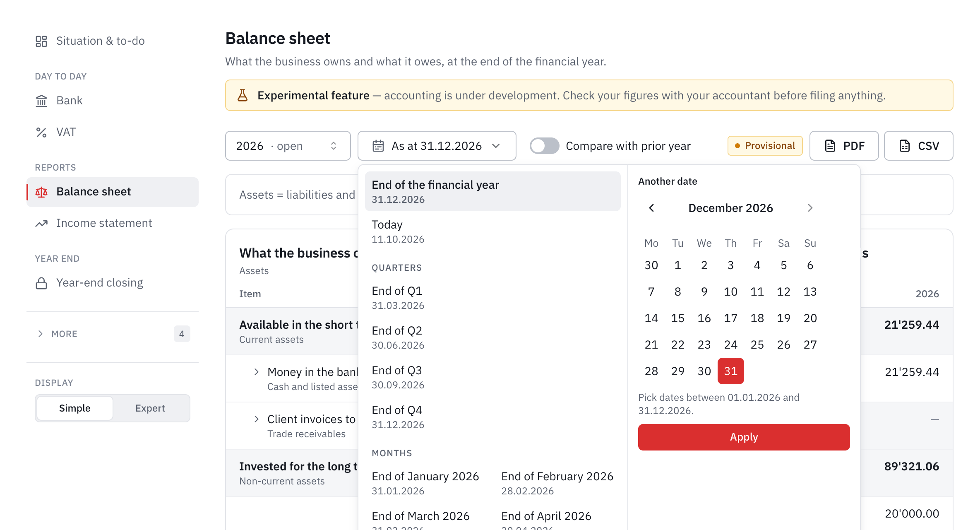Click the PDF document icon
980x530 pixels.
click(x=830, y=146)
